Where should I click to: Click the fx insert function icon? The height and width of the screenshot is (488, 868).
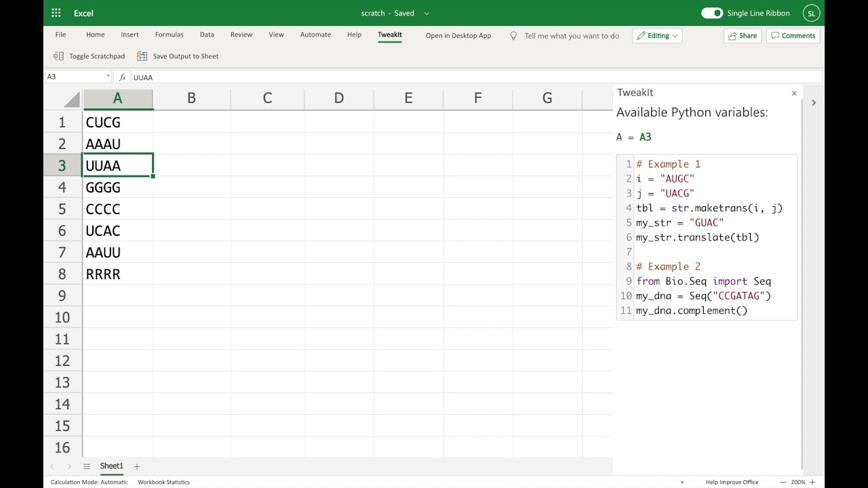(123, 77)
